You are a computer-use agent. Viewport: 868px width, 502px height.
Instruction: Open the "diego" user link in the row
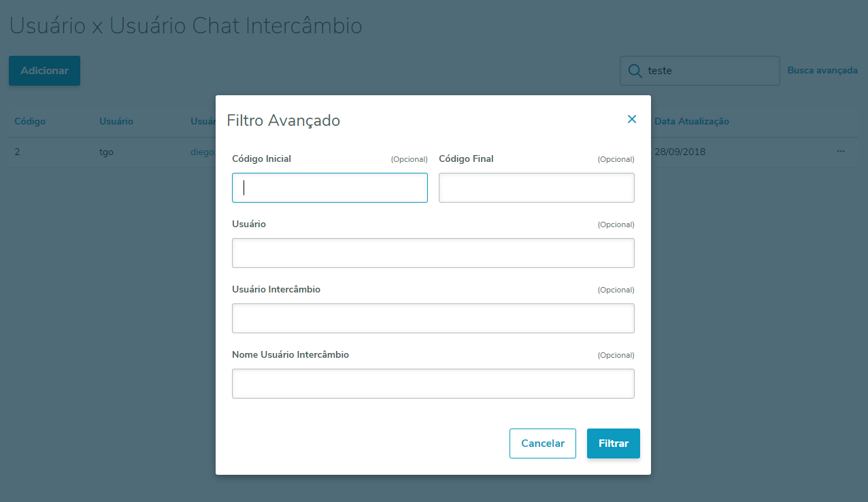click(x=203, y=152)
